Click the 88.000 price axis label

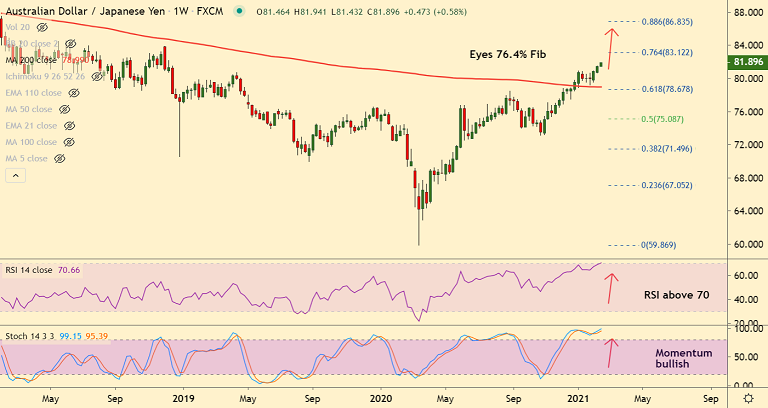click(x=749, y=12)
